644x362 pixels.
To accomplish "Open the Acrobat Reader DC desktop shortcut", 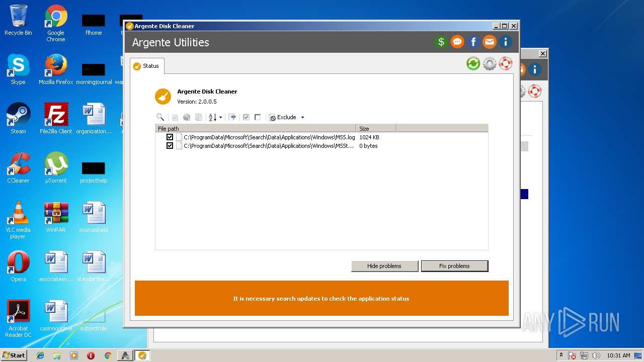I will click(x=18, y=319).
